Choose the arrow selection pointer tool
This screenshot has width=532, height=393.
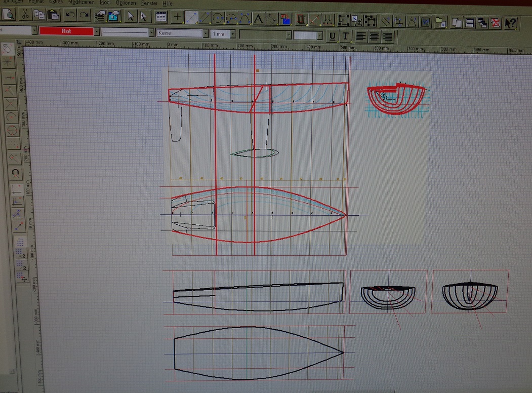130,17
